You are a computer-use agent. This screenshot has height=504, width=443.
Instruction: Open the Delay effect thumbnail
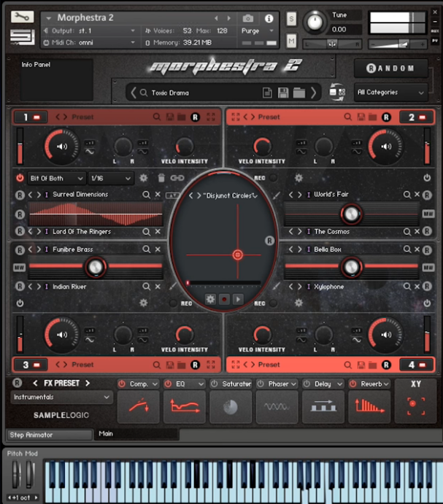[323, 406]
